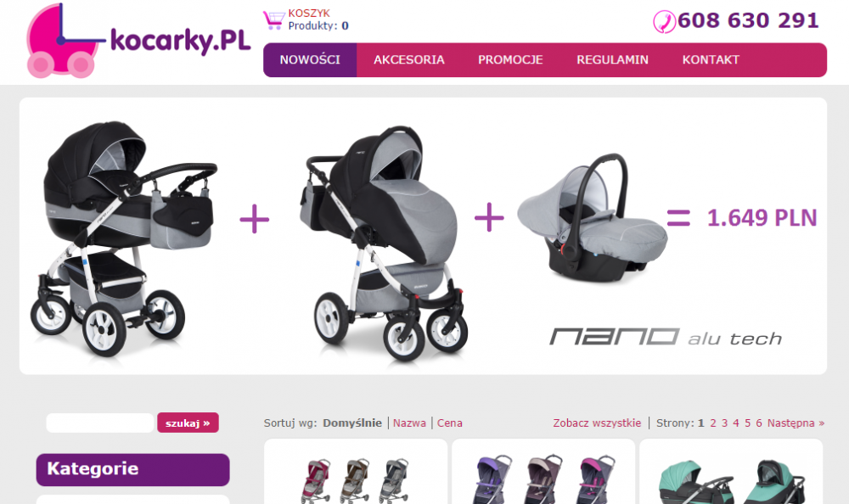Sort products by Nazwa

click(409, 423)
